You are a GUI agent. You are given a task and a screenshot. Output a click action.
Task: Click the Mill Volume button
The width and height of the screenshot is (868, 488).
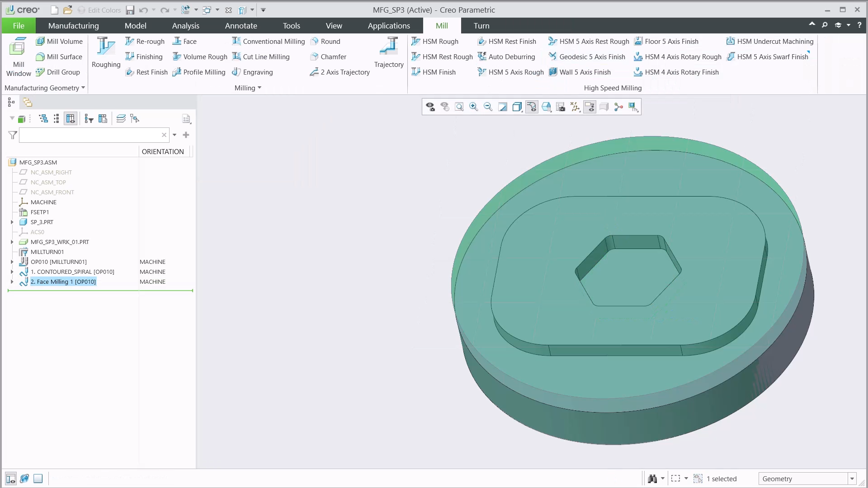point(59,42)
